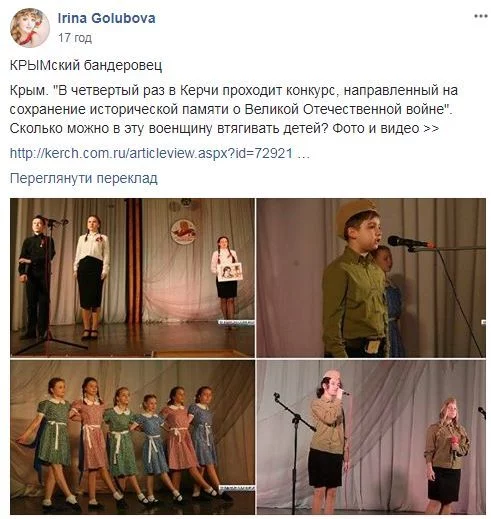The width and height of the screenshot is (491, 519).
Task: Open photo of three teens on stage
Action: 132,278
